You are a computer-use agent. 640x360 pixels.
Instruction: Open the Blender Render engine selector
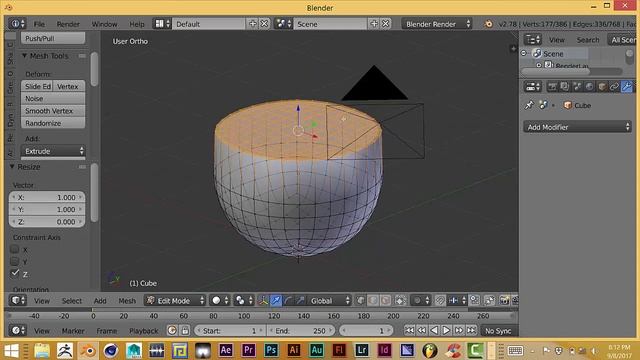[437, 24]
